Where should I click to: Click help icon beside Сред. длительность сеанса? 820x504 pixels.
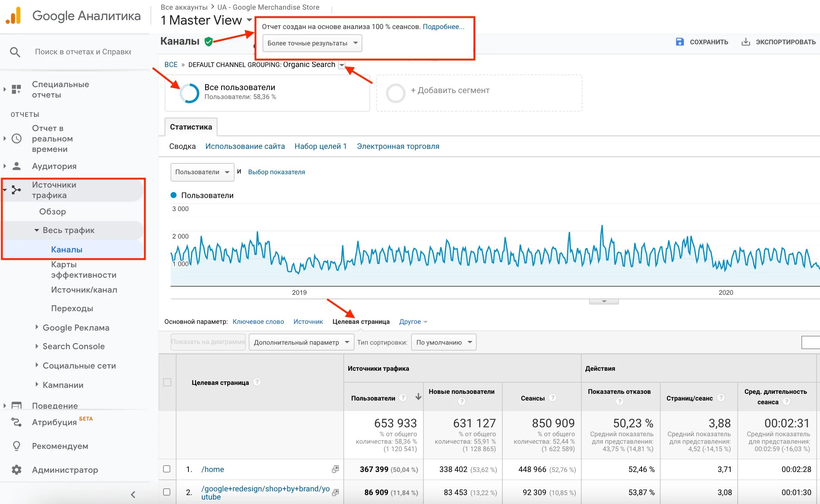click(786, 401)
